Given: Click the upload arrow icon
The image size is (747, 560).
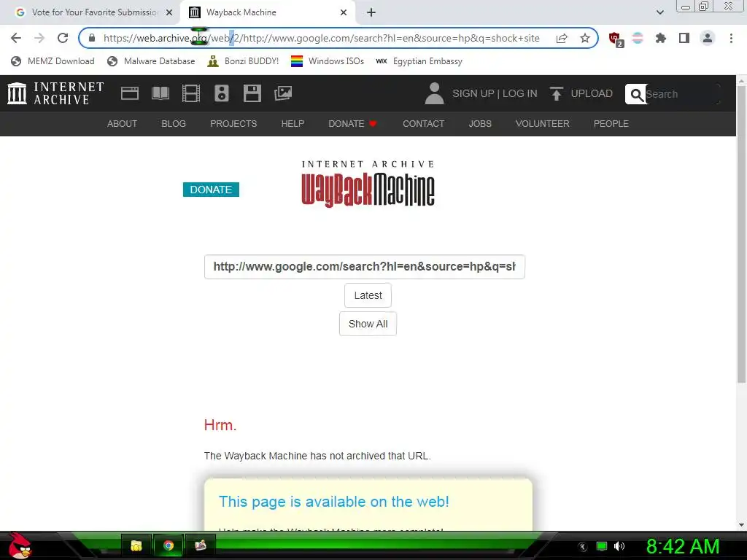Looking at the screenshot, I should pyautogui.click(x=556, y=93).
